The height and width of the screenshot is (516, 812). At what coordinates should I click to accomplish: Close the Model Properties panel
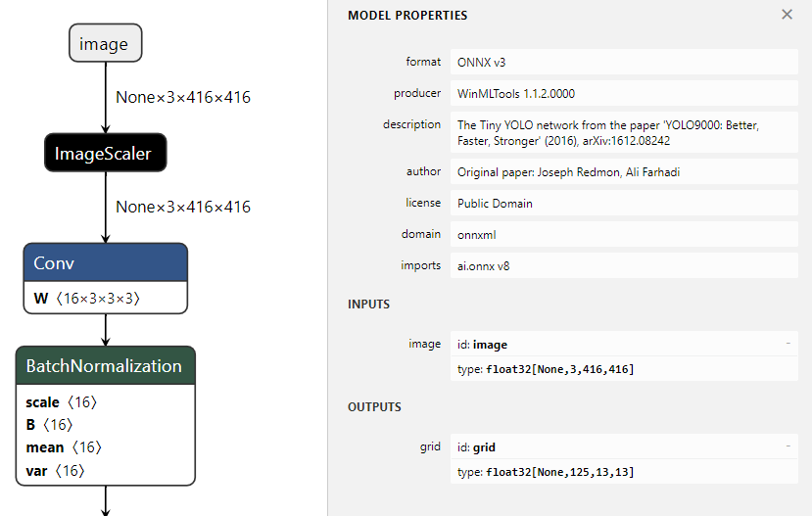[787, 15]
